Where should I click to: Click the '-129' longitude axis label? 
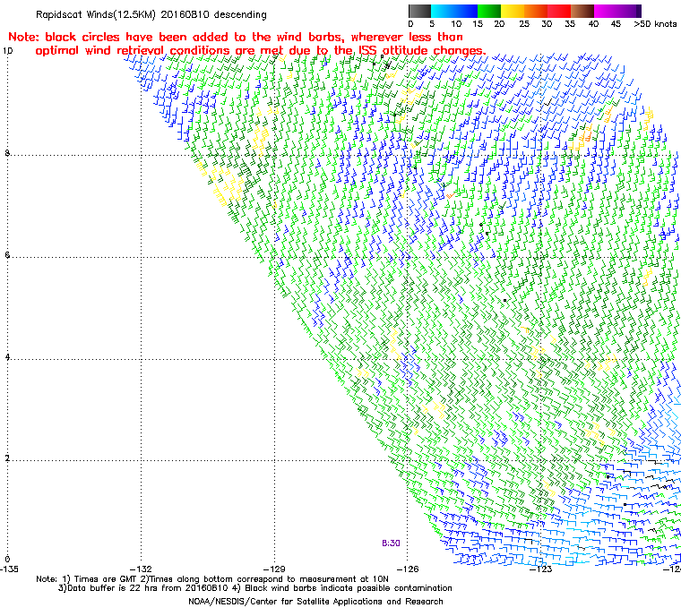pyautogui.click(x=274, y=569)
